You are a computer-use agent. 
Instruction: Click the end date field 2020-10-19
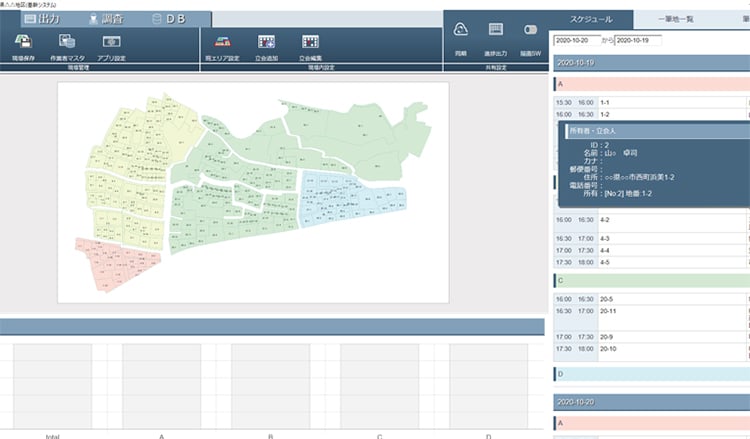(x=646, y=40)
